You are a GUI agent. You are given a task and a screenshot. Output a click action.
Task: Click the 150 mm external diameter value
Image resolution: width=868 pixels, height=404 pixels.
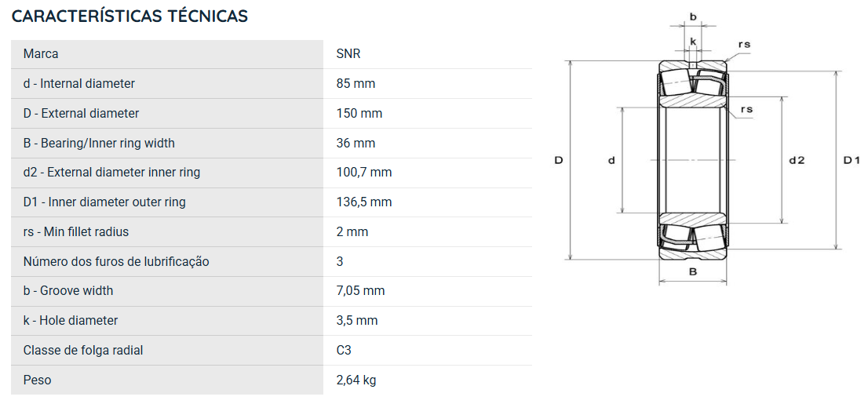click(x=359, y=114)
